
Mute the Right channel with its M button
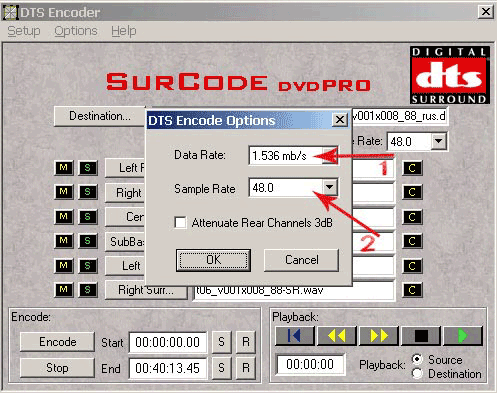pyautogui.click(x=64, y=192)
